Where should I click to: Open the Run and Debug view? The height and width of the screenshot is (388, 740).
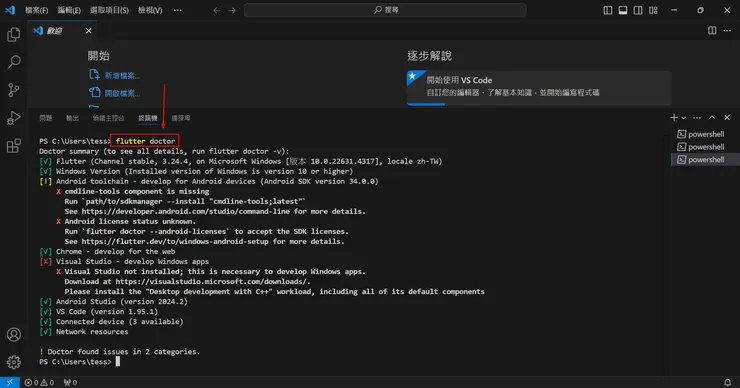(14, 118)
